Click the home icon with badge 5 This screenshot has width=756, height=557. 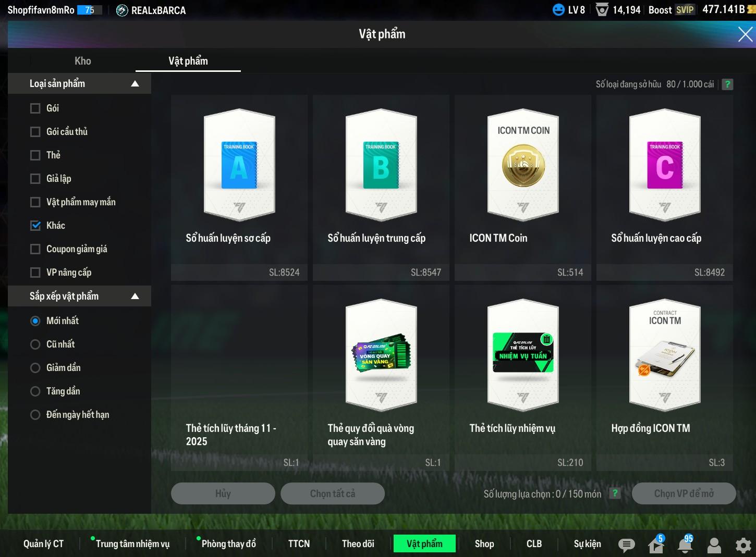click(x=655, y=545)
